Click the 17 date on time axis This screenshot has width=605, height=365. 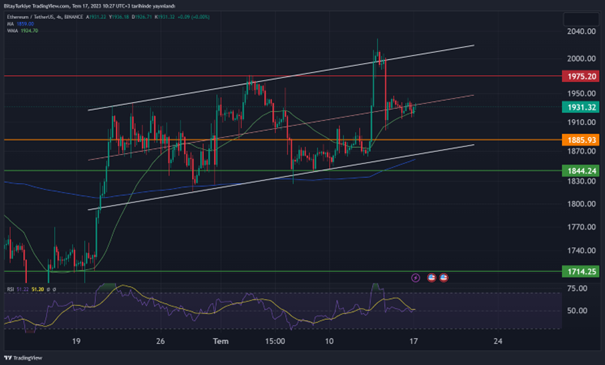[x=413, y=341]
